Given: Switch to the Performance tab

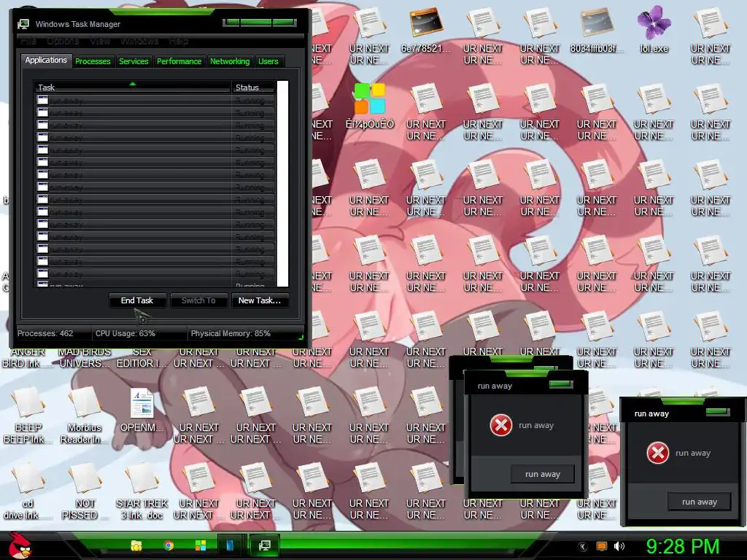Looking at the screenshot, I should [x=179, y=61].
